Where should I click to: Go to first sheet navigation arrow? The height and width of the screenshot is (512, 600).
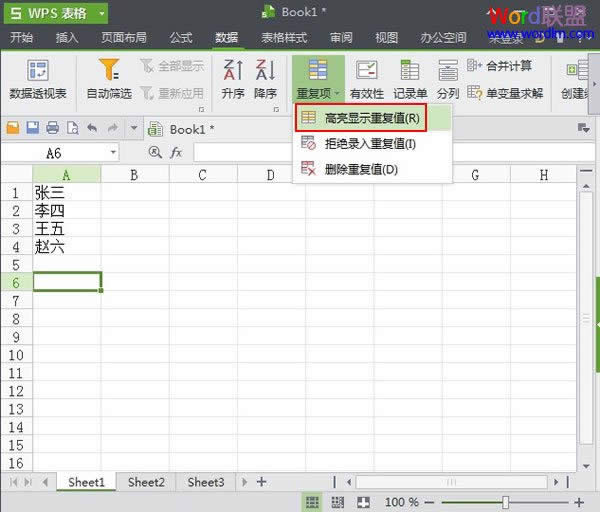13,482
